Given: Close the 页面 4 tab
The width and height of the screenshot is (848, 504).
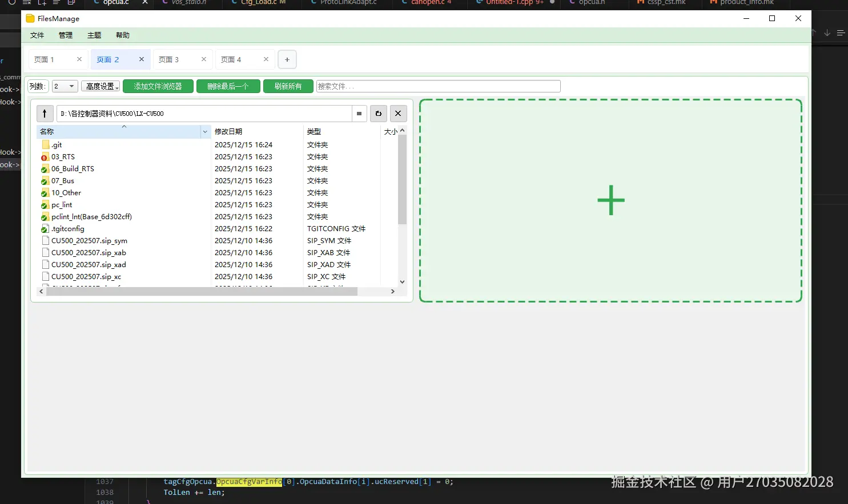Looking at the screenshot, I should click(x=266, y=59).
